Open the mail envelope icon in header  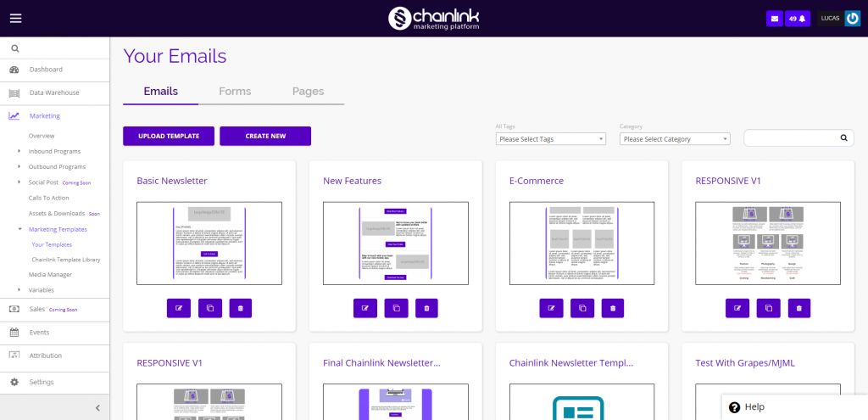click(775, 19)
